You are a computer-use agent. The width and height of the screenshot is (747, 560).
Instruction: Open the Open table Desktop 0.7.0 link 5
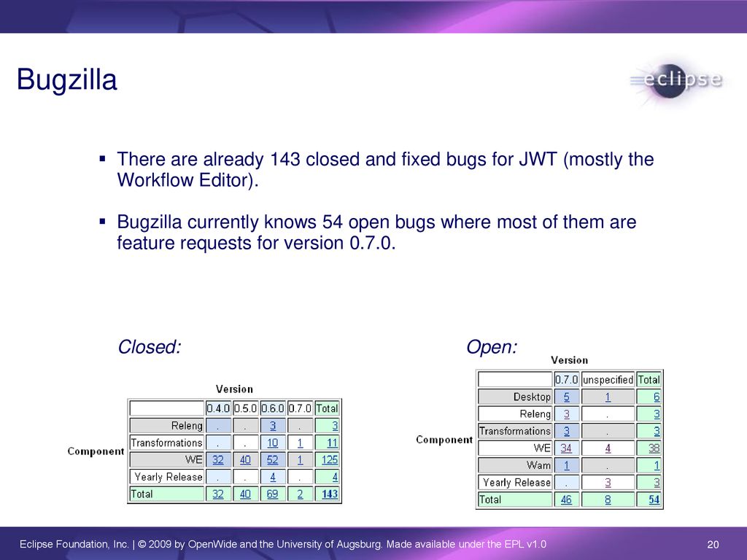566,397
